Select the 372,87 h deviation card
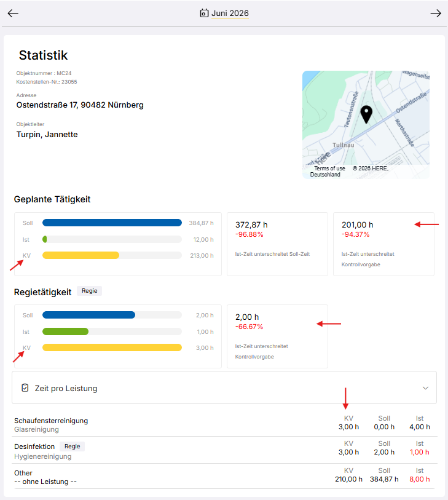 pos(277,244)
